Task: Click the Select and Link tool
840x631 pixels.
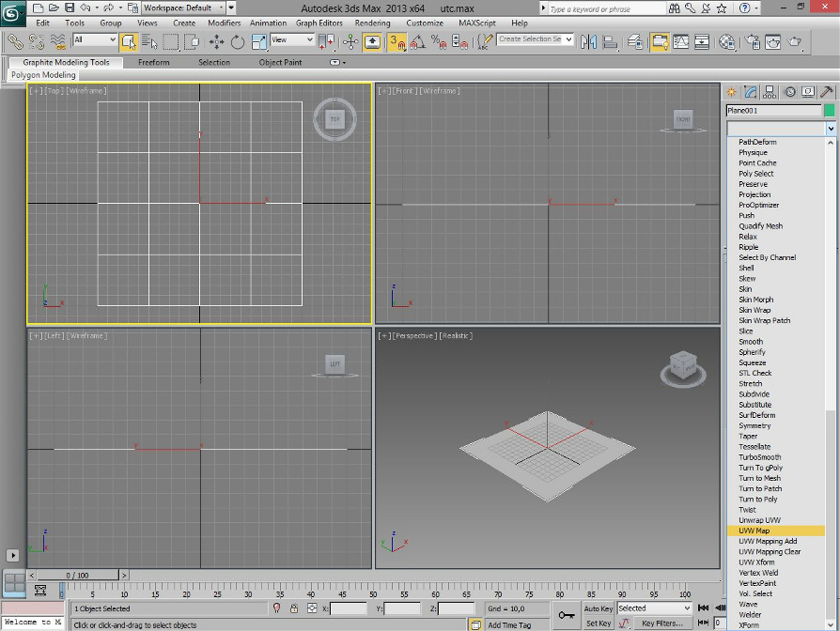Action: [15, 41]
